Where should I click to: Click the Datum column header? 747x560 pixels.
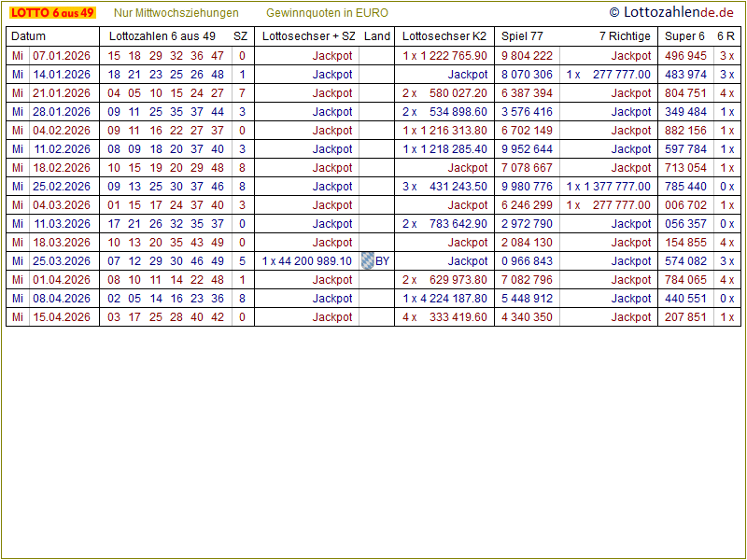click(28, 36)
